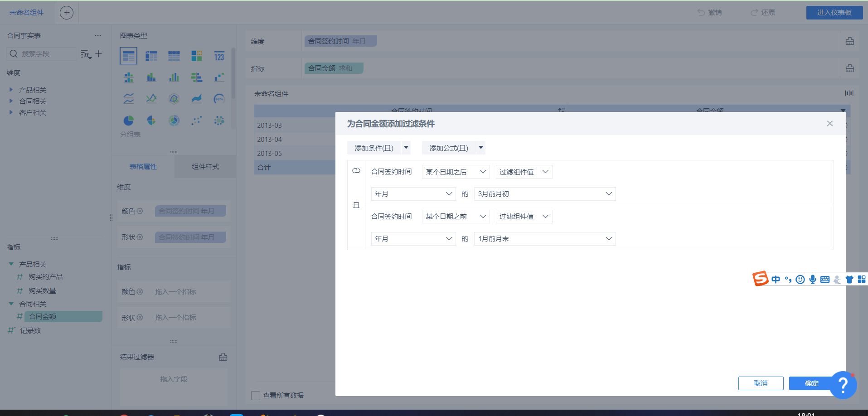The image size is (868, 416).
Task: Click the Sogou microphone voice input icon
Action: click(813, 280)
